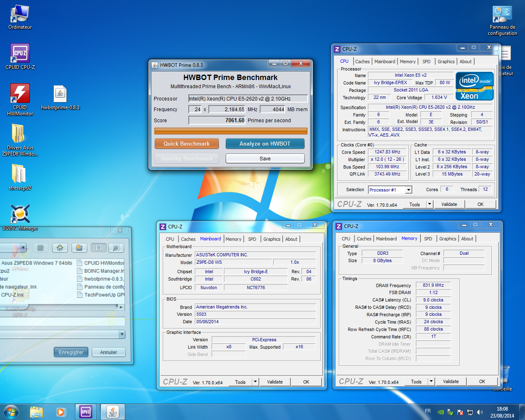Click the network connection tray icon

click(470, 412)
